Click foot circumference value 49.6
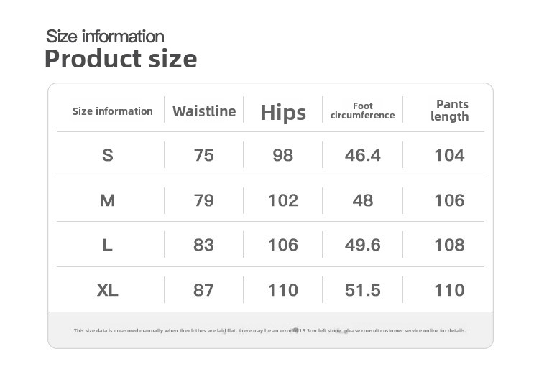 pyautogui.click(x=363, y=245)
